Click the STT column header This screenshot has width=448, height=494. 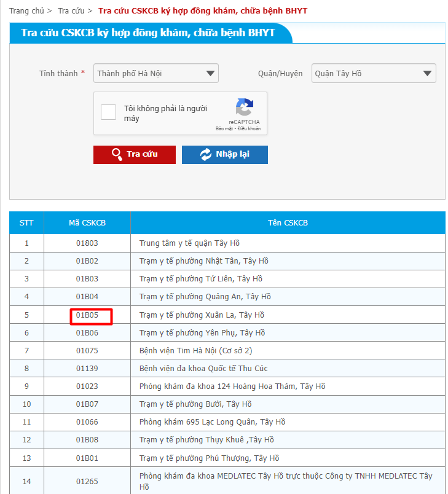26,222
